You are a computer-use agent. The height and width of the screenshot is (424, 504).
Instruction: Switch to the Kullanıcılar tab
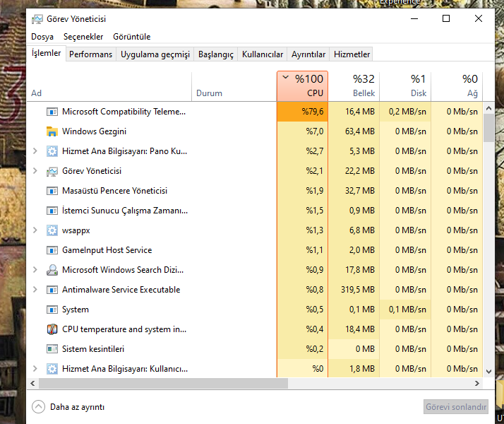point(263,54)
